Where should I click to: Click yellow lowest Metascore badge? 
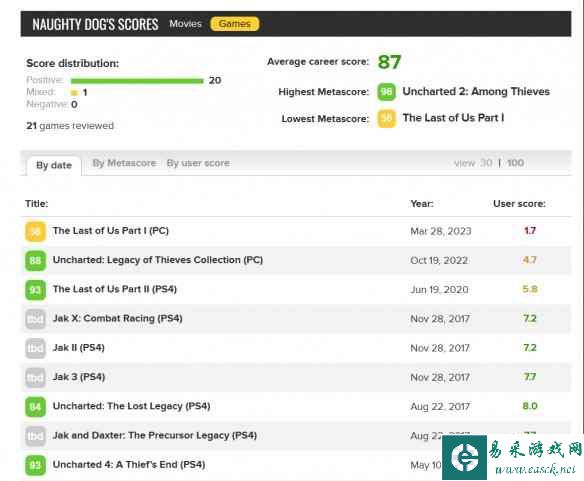point(386,118)
